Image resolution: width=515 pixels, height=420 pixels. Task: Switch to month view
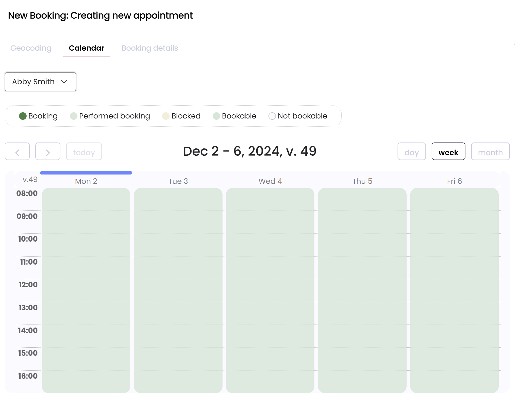click(490, 152)
